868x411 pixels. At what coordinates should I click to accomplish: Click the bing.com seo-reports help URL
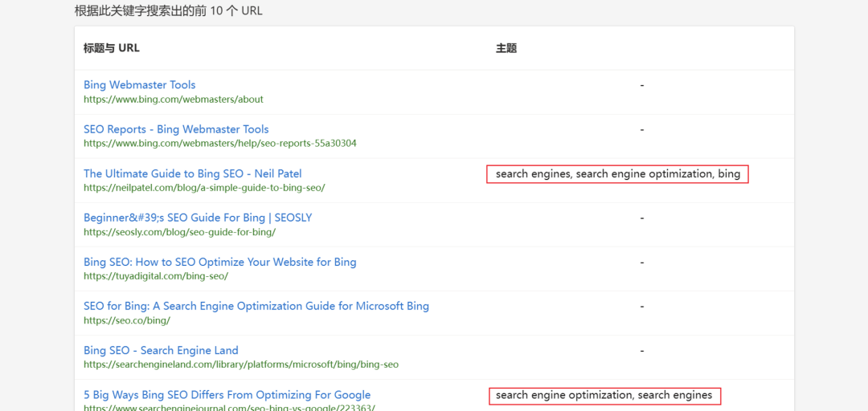point(219,144)
